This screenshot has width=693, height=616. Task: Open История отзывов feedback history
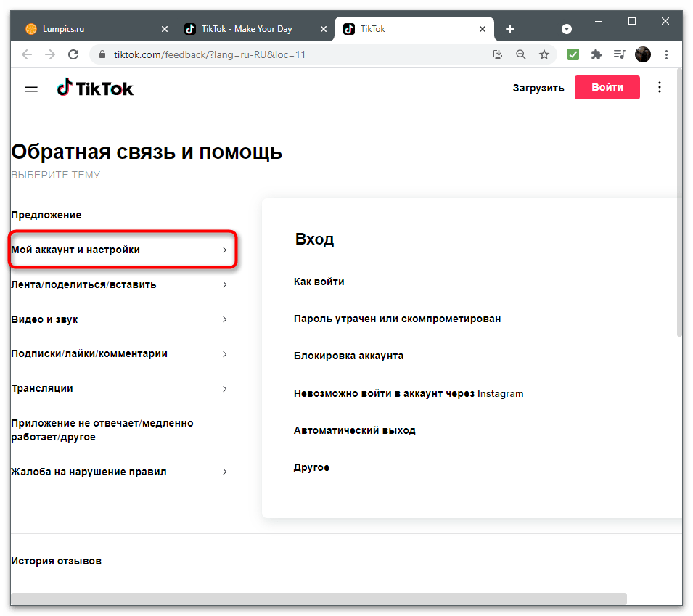tap(56, 561)
